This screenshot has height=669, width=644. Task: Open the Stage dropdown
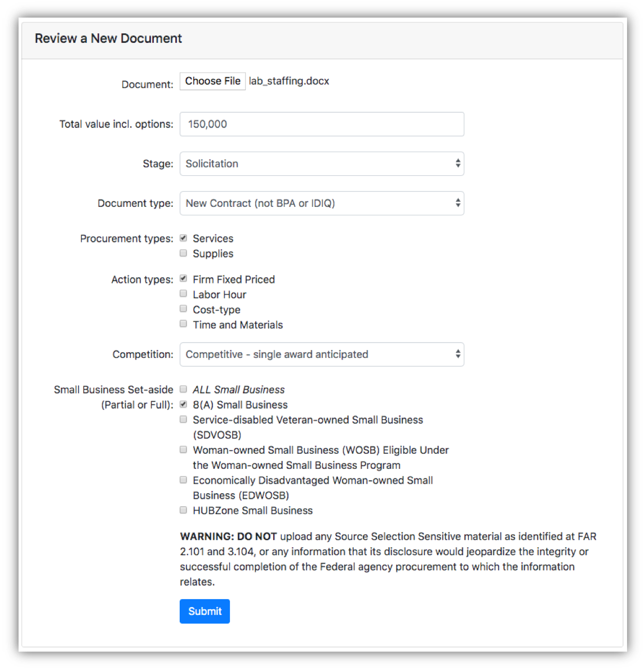point(322,163)
